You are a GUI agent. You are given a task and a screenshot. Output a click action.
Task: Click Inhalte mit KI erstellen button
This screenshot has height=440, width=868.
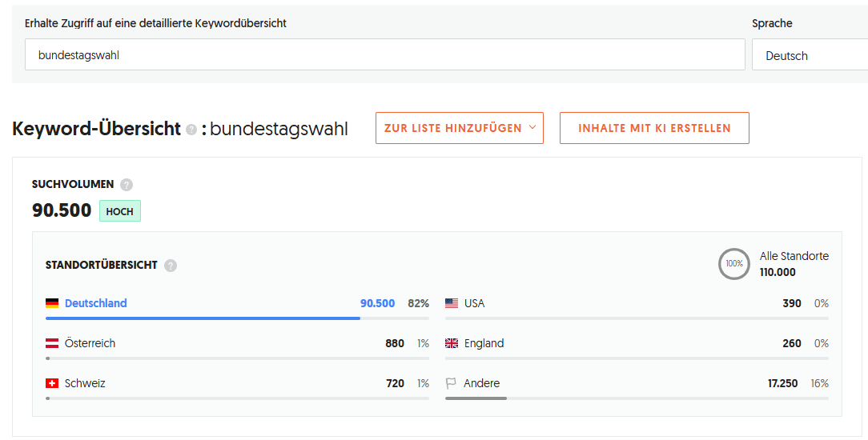point(654,128)
